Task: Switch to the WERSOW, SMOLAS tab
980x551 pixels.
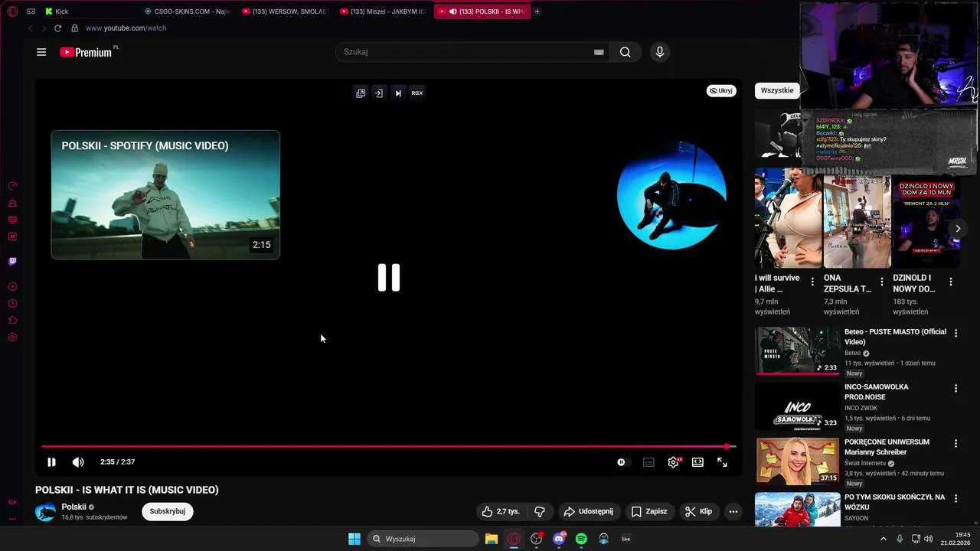Action: [285, 11]
